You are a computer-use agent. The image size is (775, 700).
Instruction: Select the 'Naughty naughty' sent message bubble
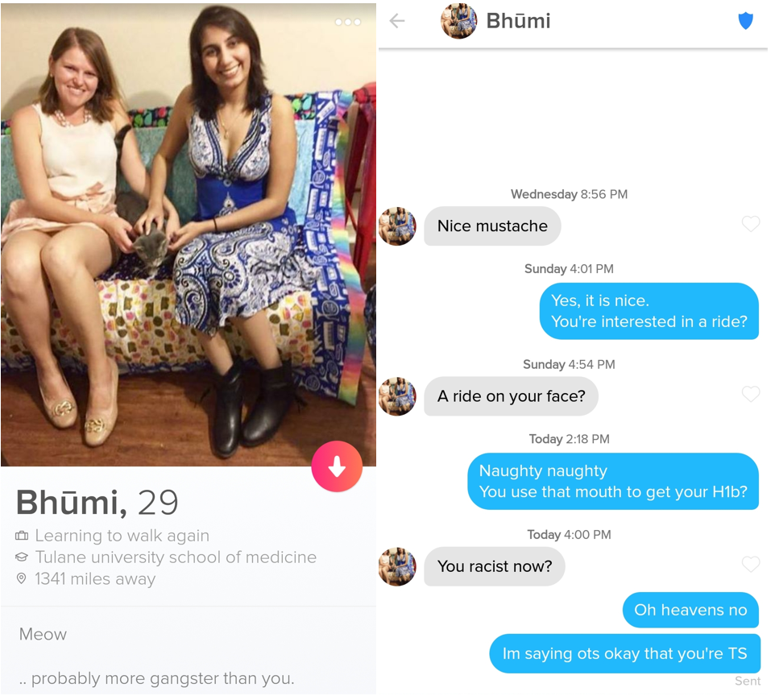click(x=613, y=481)
